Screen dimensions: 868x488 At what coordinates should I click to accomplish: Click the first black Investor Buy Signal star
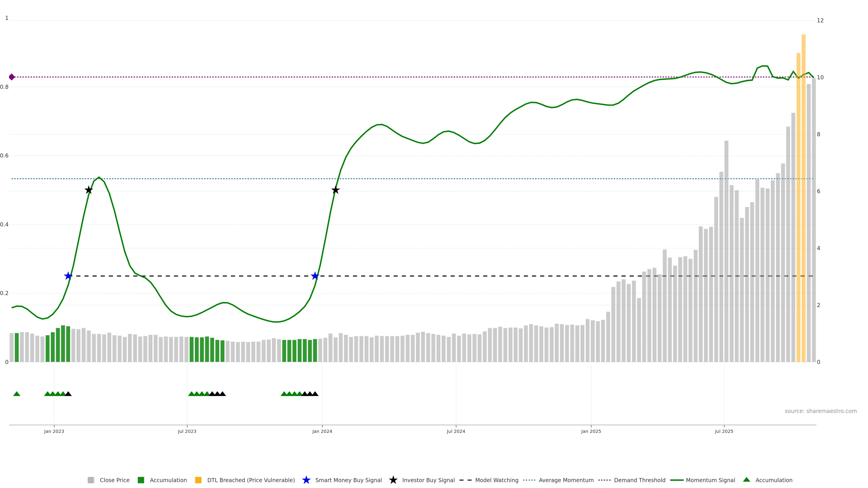[x=89, y=190]
